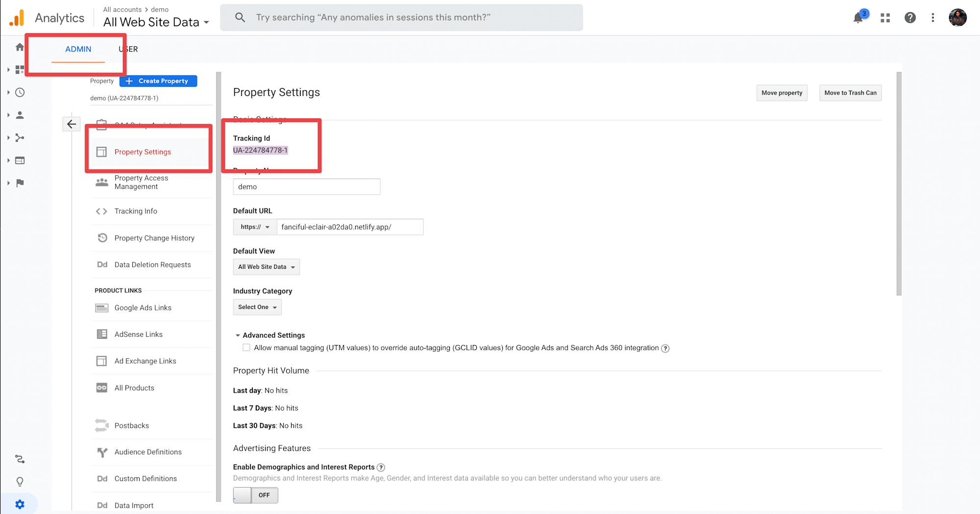Open Custom Definitions menu item
980x514 pixels.
click(152, 479)
